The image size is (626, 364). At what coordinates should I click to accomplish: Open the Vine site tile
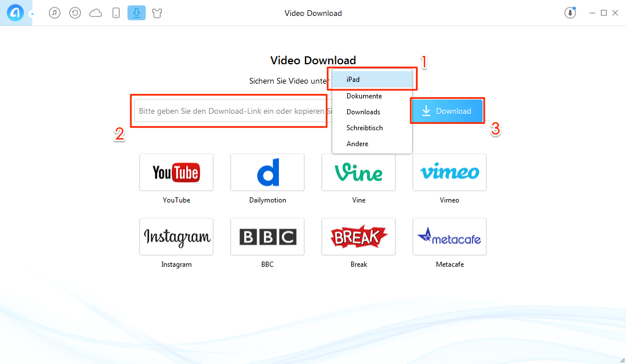[x=359, y=172]
